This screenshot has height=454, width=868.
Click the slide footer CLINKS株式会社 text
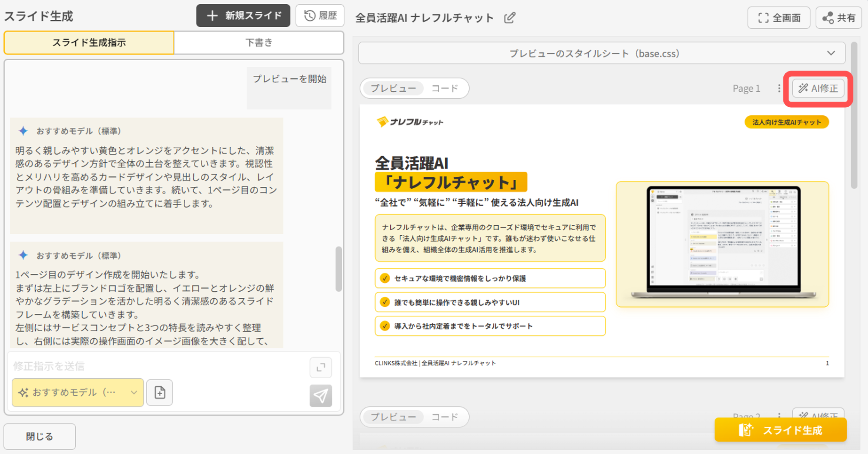[435, 363]
